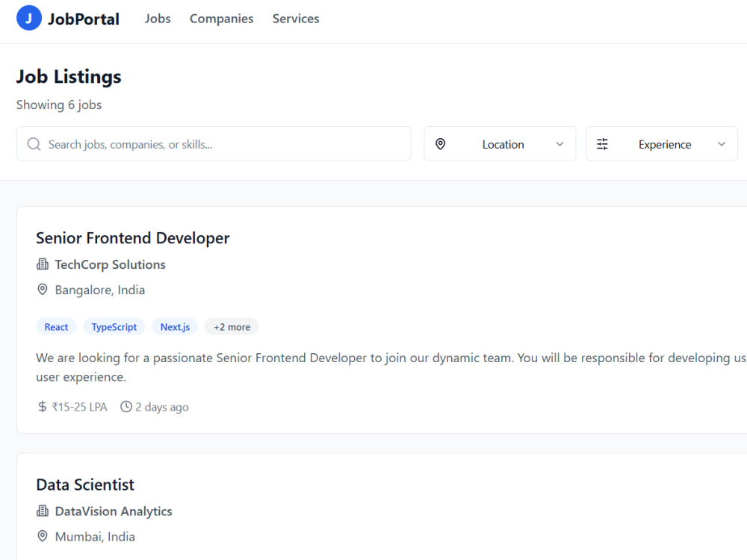The width and height of the screenshot is (747, 560).
Task: Focus the search jobs input field
Action: [x=214, y=144]
